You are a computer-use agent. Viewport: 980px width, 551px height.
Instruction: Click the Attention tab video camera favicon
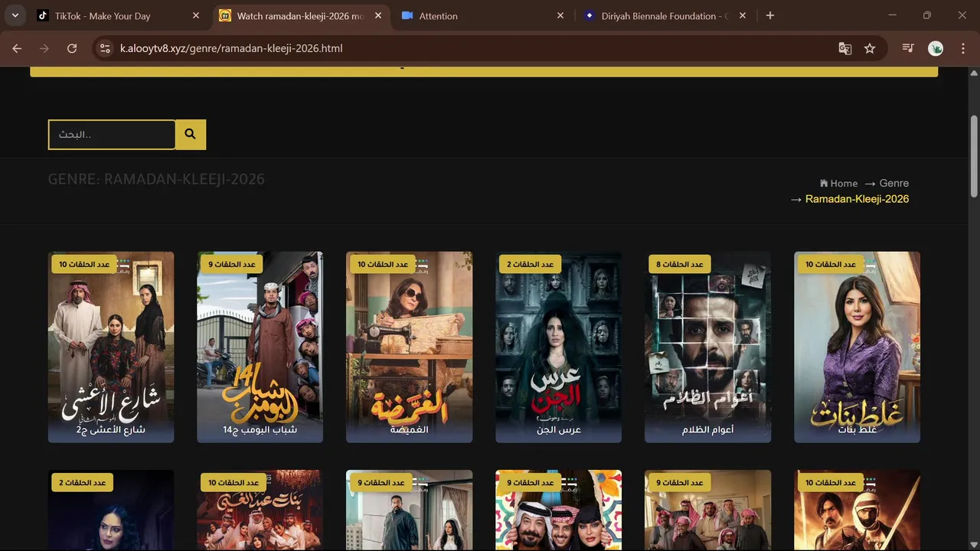tap(407, 15)
